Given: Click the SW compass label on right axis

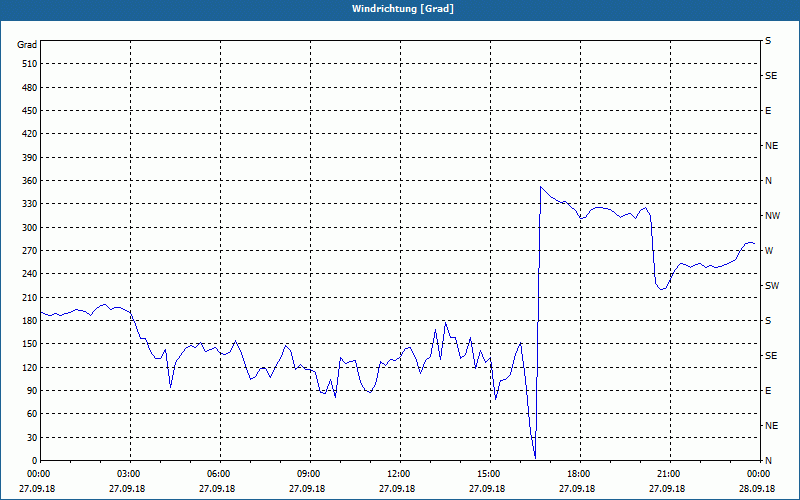Looking at the screenshot, I should [x=772, y=286].
